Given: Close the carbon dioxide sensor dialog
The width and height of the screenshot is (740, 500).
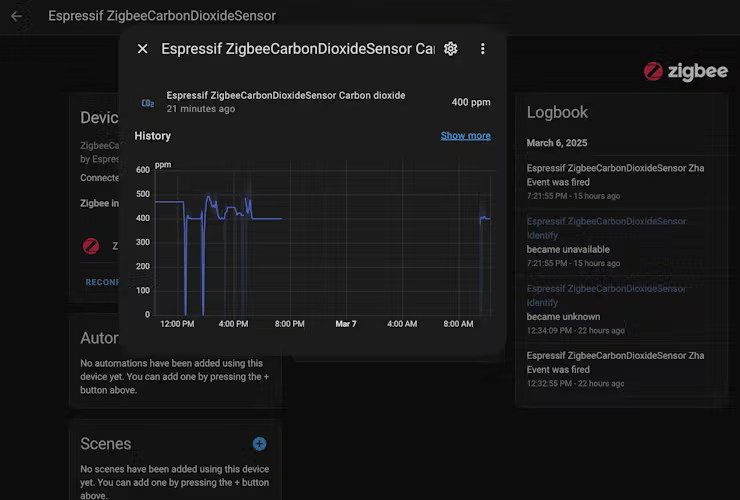Looking at the screenshot, I should click(x=142, y=49).
